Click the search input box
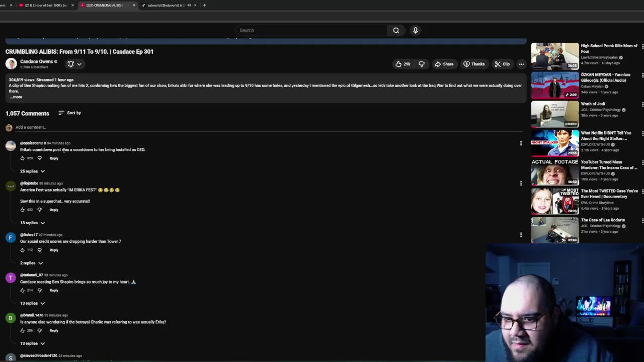Screen dimensions: 644x362 [311, 30]
